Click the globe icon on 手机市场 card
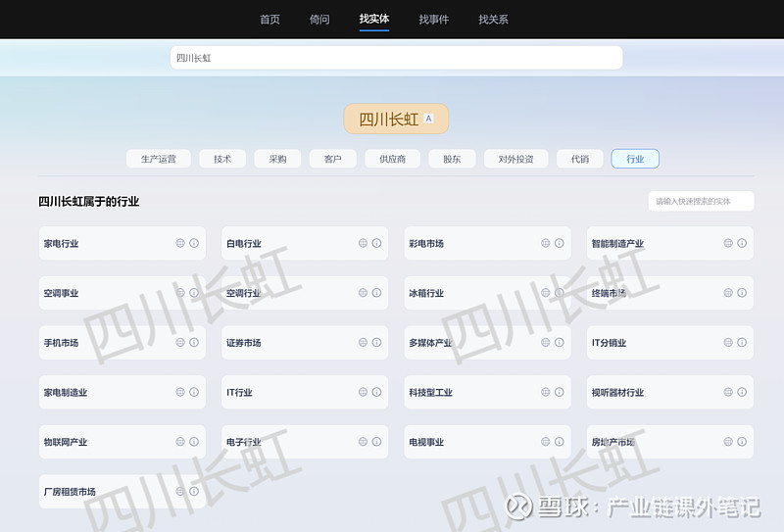The width and height of the screenshot is (784, 532). 180,342
